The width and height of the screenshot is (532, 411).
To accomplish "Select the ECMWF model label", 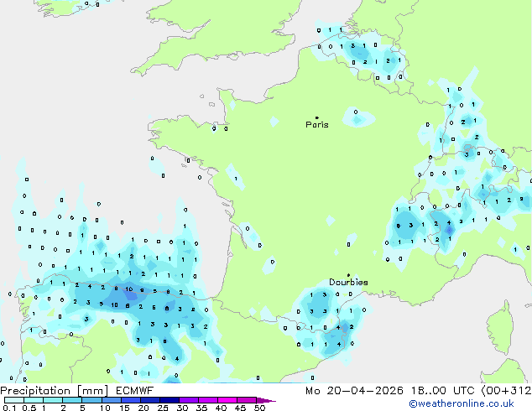I will tap(135, 391).
